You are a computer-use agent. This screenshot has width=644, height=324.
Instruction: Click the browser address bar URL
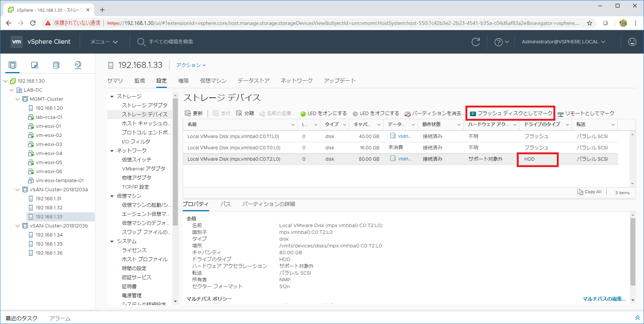(343, 23)
